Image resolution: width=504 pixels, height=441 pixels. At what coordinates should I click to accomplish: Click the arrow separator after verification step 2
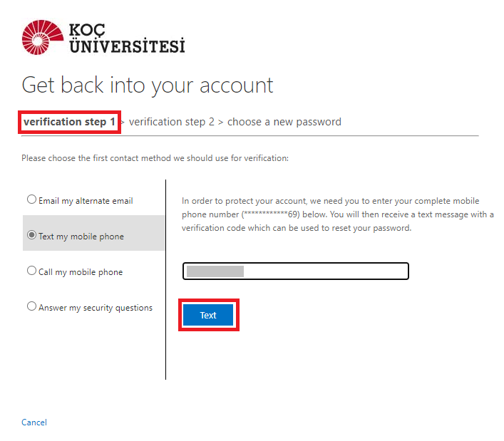point(221,122)
